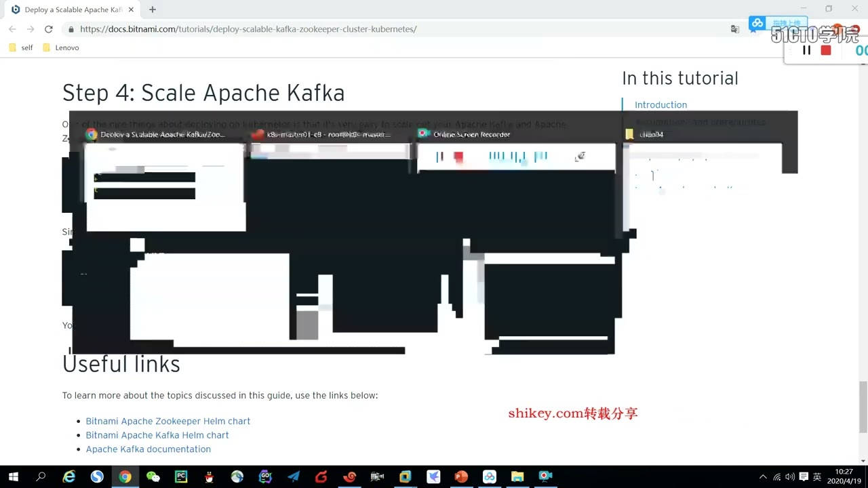The width and height of the screenshot is (868, 488).
Task: Click the red swirl taskbar icon
Action: 349,476
